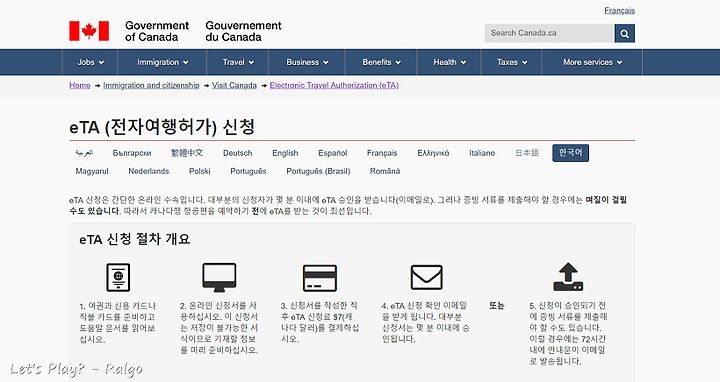Click step 2 text about 온라인 신청서
Viewport: 720px width, 382px height.
click(x=219, y=328)
